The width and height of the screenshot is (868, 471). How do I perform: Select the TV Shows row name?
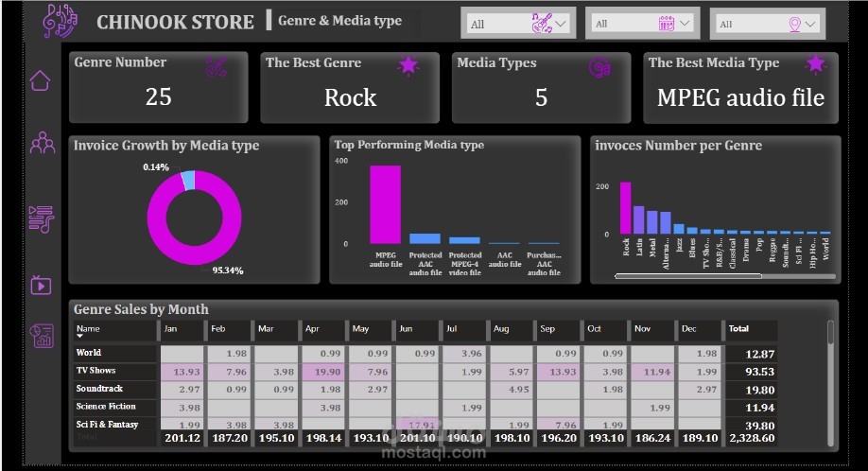95,370
